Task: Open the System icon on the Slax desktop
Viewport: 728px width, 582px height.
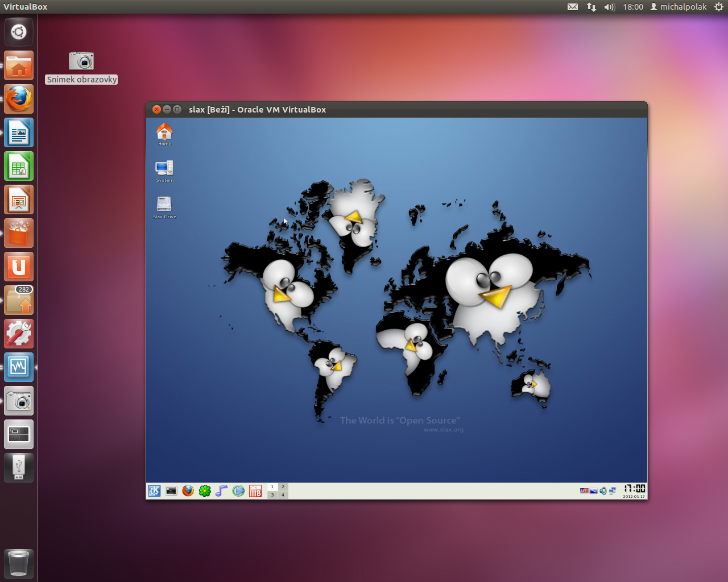Action: (x=164, y=168)
